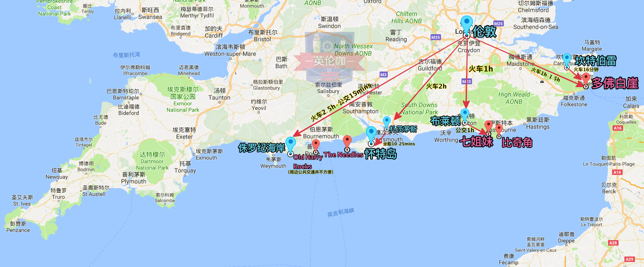Click the 英伦咖 watermark logo
644x267 pixels.
(330, 61)
